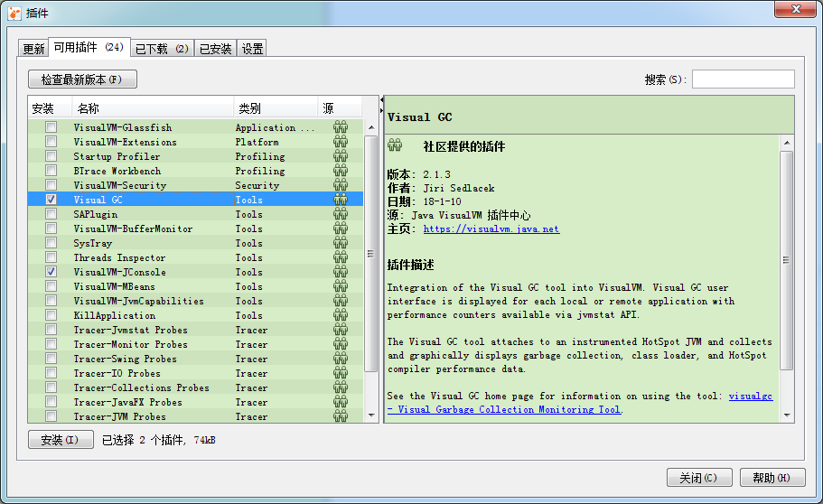Click the 安装 column header
823x504 pixels.
(x=50, y=108)
